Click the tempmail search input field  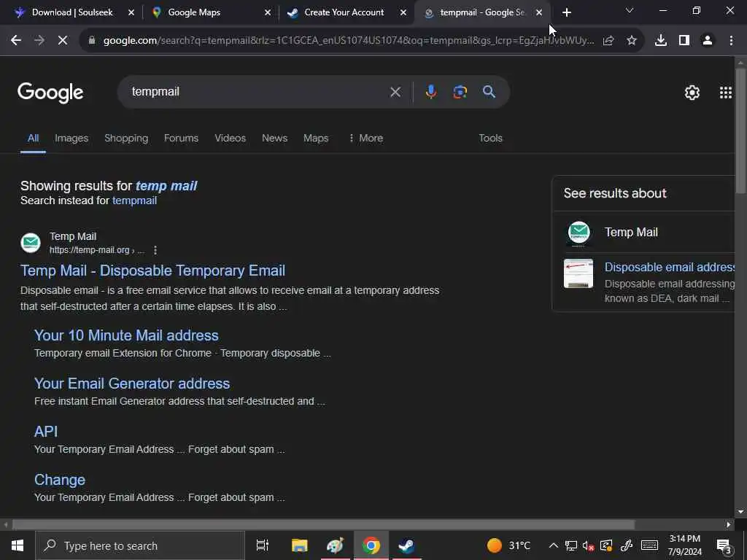[x=258, y=92]
